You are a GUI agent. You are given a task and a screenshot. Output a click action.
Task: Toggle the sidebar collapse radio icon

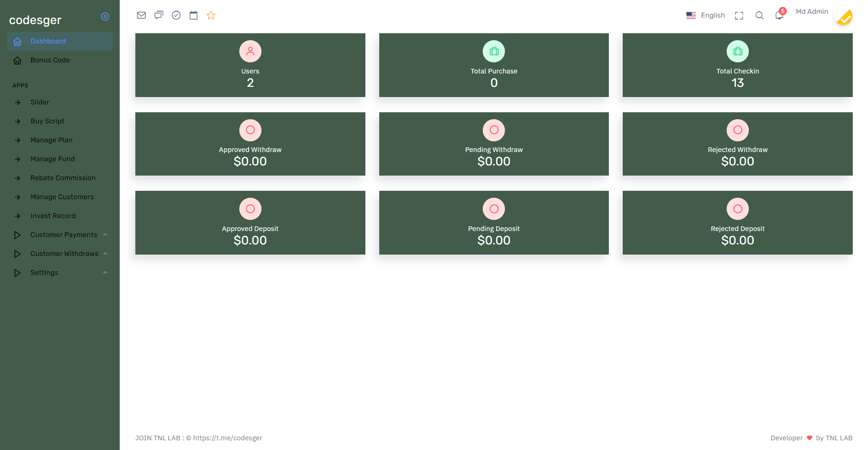(x=105, y=17)
